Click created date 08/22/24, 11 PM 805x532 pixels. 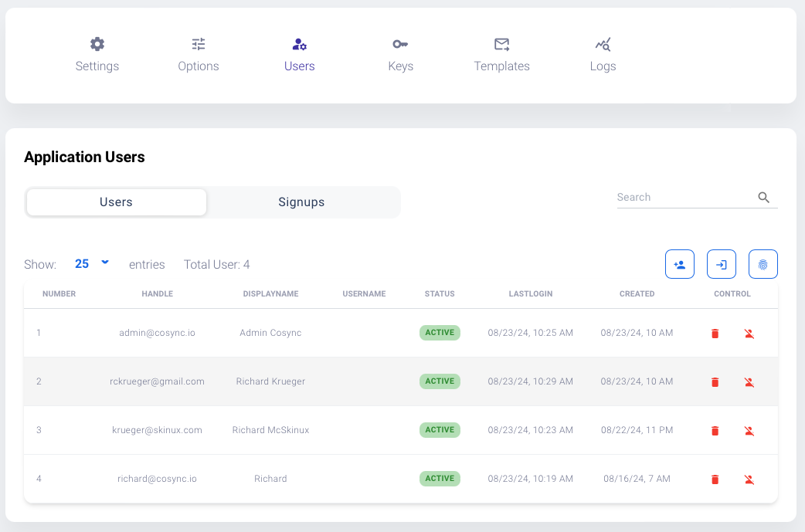[x=637, y=430]
